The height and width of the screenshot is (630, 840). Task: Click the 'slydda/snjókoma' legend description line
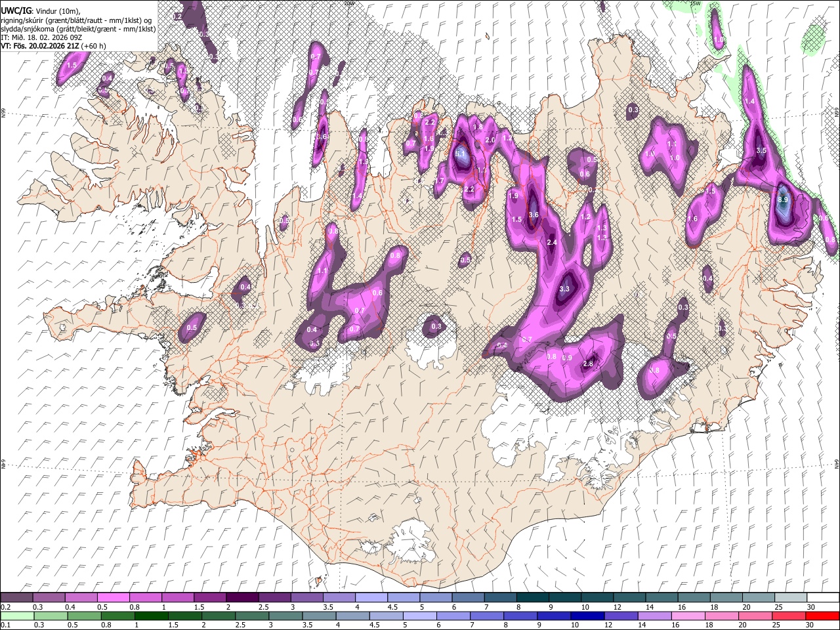pyautogui.click(x=79, y=29)
